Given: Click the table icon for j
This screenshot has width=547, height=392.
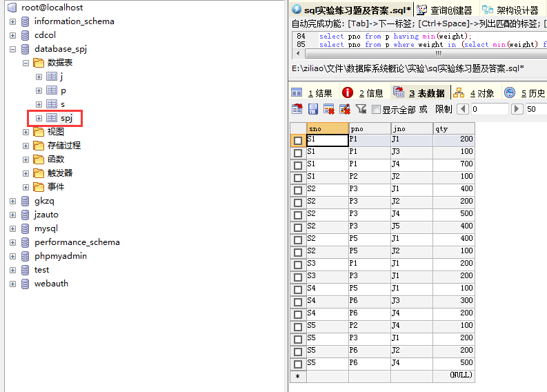Looking at the screenshot, I should tap(52, 77).
